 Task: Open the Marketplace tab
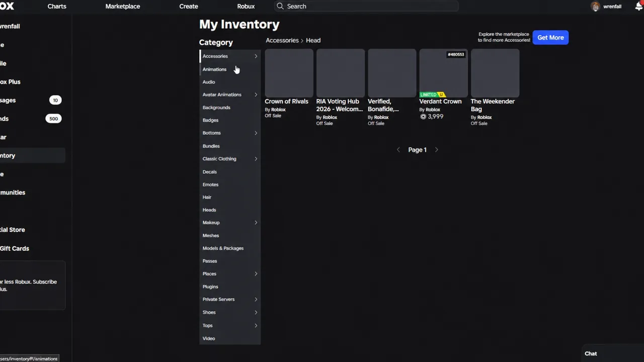pyautogui.click(x=123, y=6)
